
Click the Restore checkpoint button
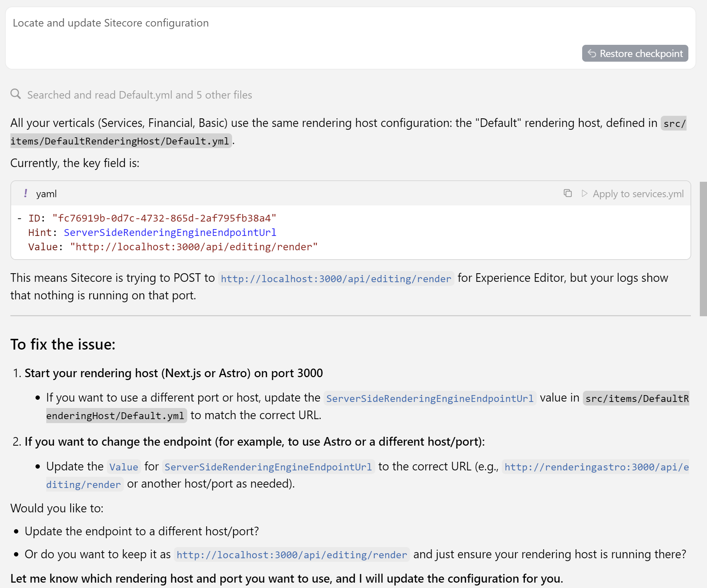(635, 53)
